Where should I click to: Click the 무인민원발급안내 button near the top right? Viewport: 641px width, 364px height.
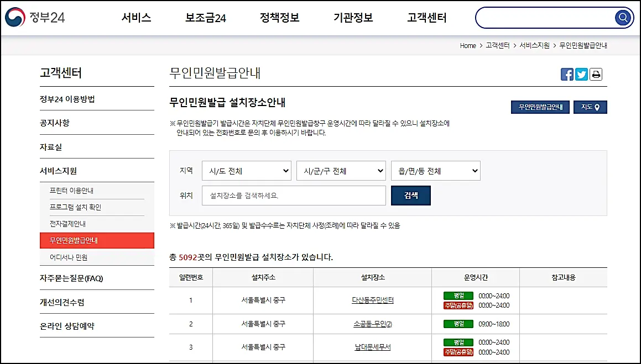(539, 107)
